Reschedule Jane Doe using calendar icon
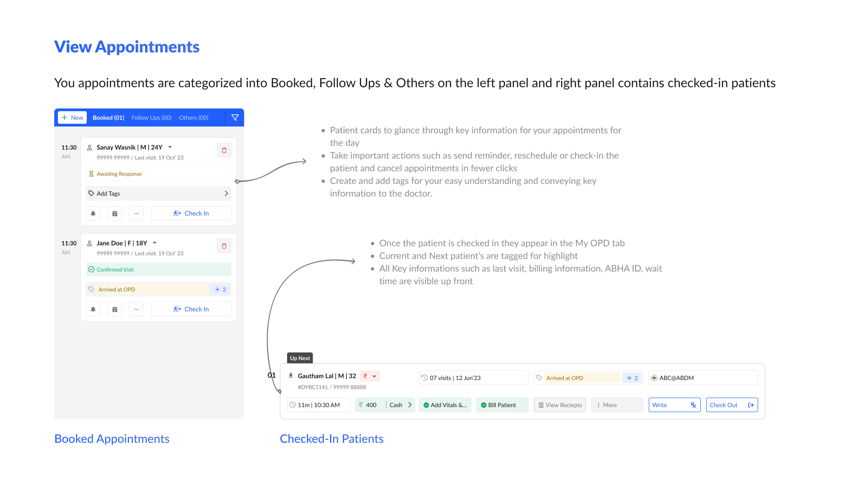This screenshot has height=488, width=868. pyautogui.click(x=115, y=309)
